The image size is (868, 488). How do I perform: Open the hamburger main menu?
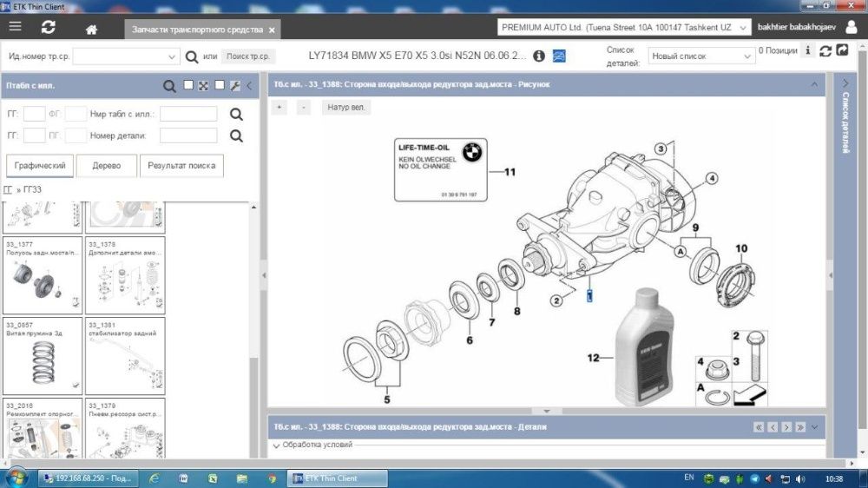[15, 27]
